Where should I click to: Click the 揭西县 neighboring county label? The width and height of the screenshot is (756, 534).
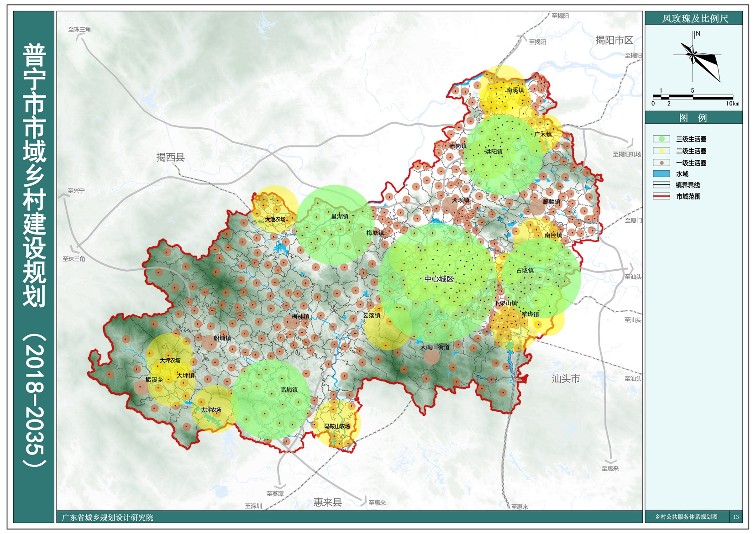[x=170, y=157]
